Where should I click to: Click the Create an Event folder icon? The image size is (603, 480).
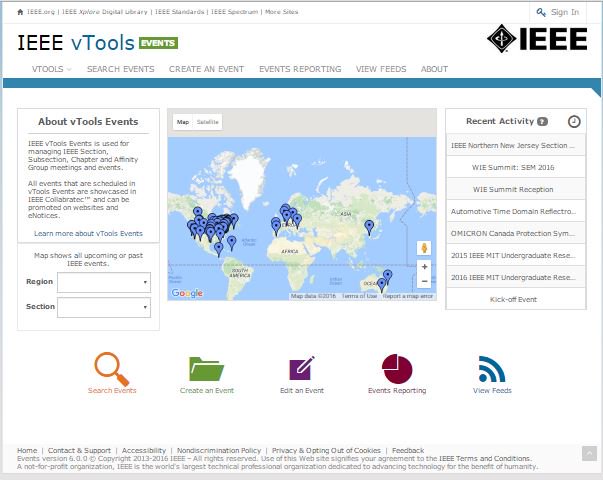207,369
